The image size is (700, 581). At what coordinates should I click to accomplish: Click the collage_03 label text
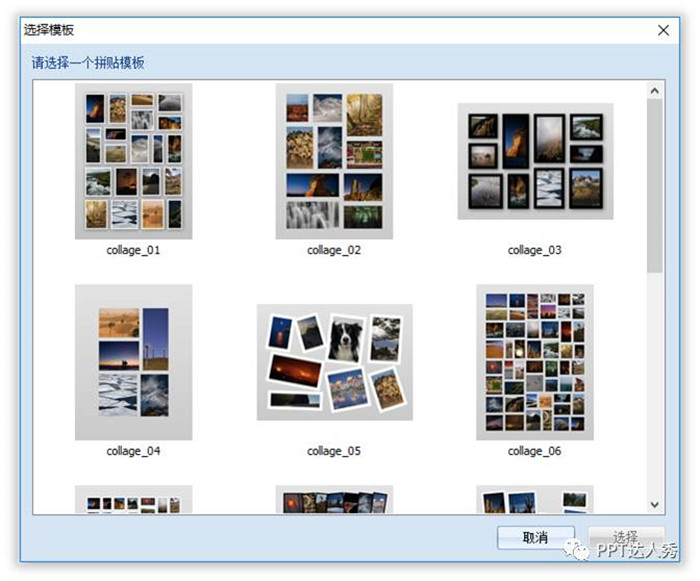(x=534, y=250)
